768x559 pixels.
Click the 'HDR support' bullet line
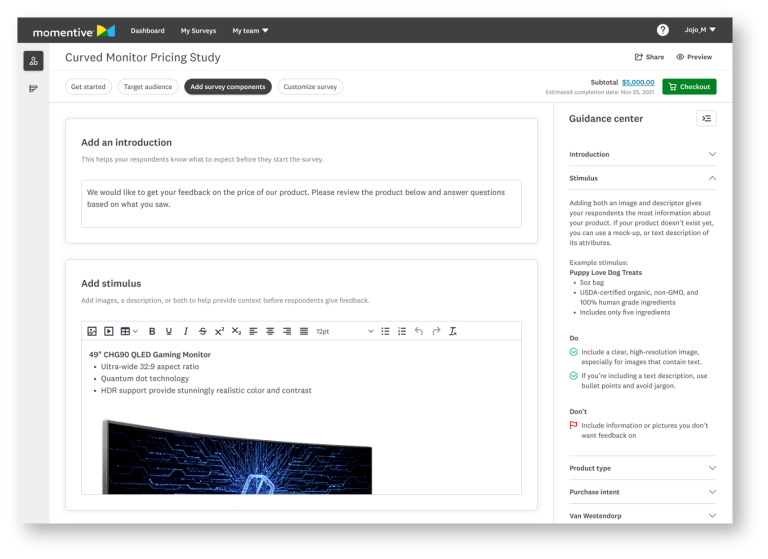tap(206, 390)
